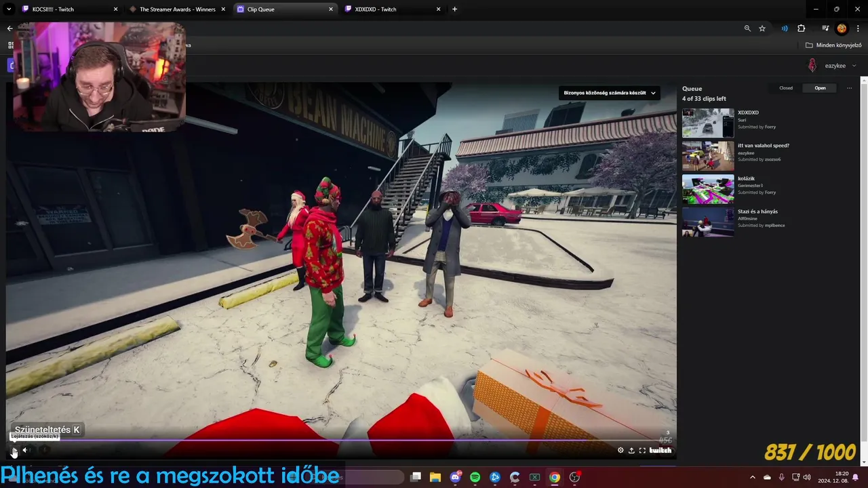Seek along the purple clip progress bar
This screenshot has height=488, width=868.
[341, 440]
